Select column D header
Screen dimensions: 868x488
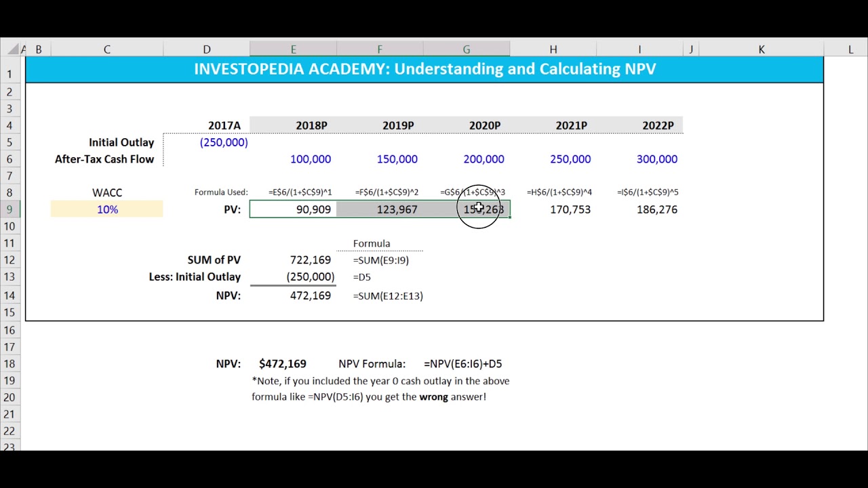click(207, 49)
